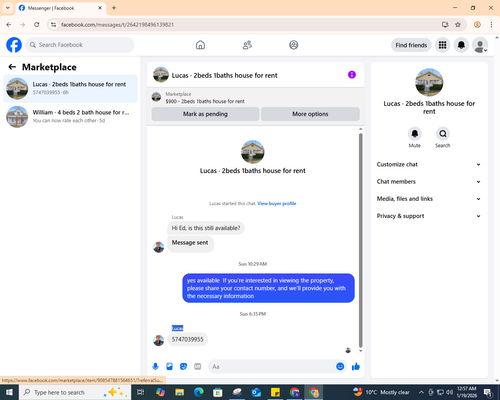Click the chat vertical scrollbar thumb
The width and height of the screenshot is (500, 400).
point(360,240)
